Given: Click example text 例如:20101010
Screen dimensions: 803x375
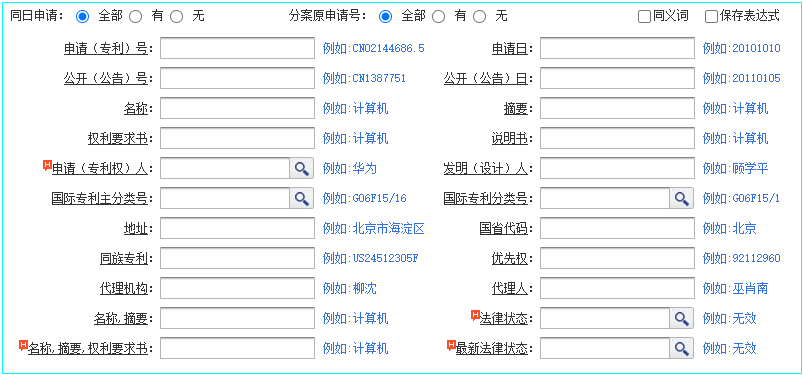Looking at the screenshot, I should pos(742,49).
